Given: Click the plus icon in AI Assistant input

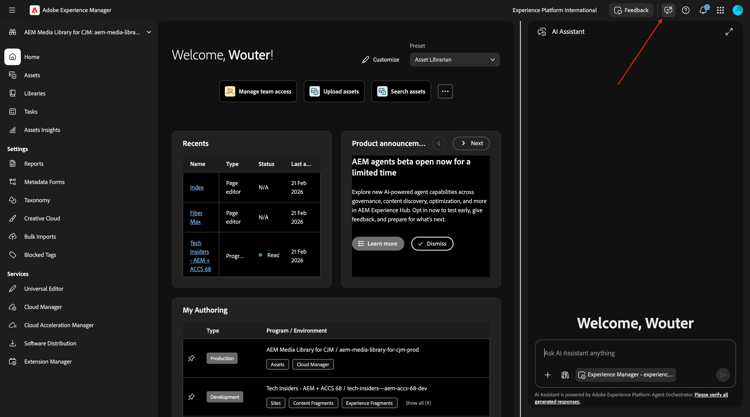Looking at the screenshot, I should [x=548, y=375].
